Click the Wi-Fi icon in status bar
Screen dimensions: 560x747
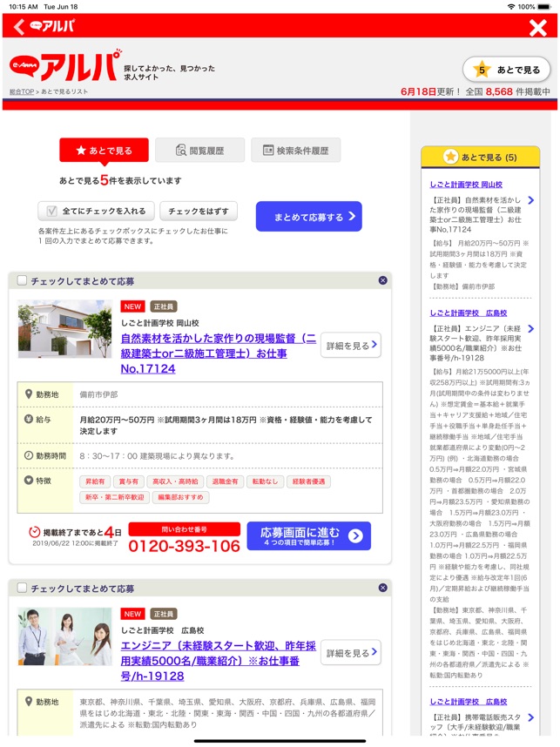(x=511, y=7)
